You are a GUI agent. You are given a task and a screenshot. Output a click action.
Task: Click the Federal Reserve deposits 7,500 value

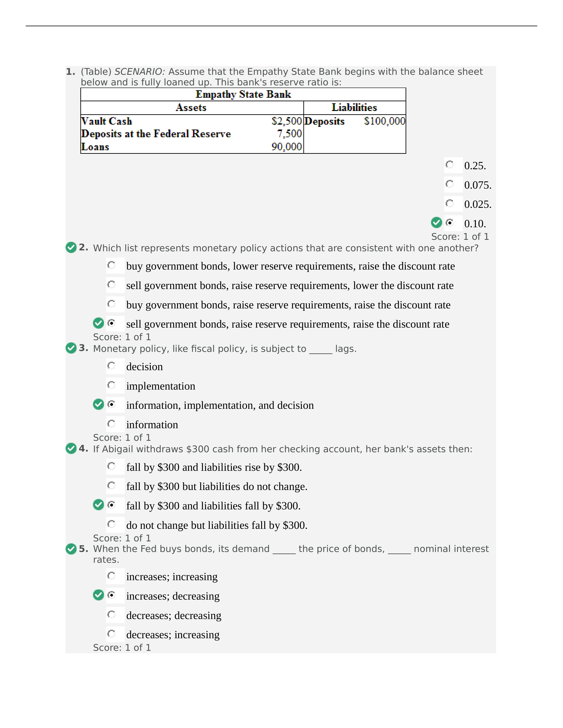(x=289, y=134)
